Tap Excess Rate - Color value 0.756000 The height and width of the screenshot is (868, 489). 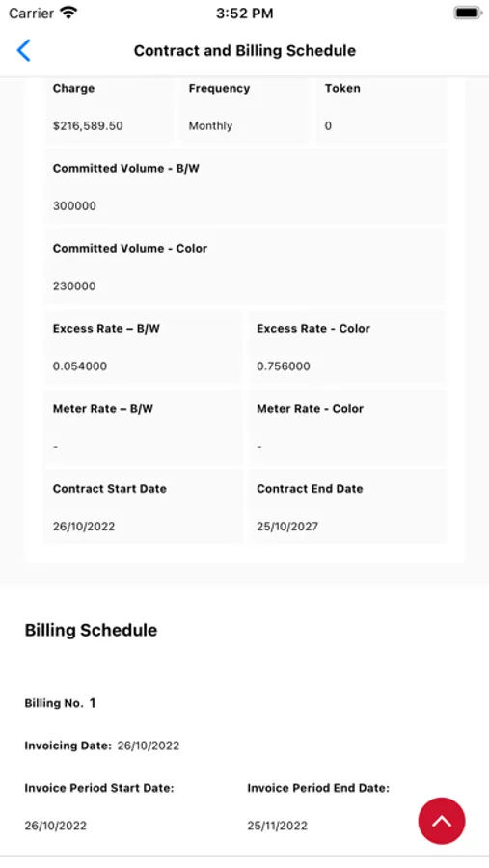(283, 366)
